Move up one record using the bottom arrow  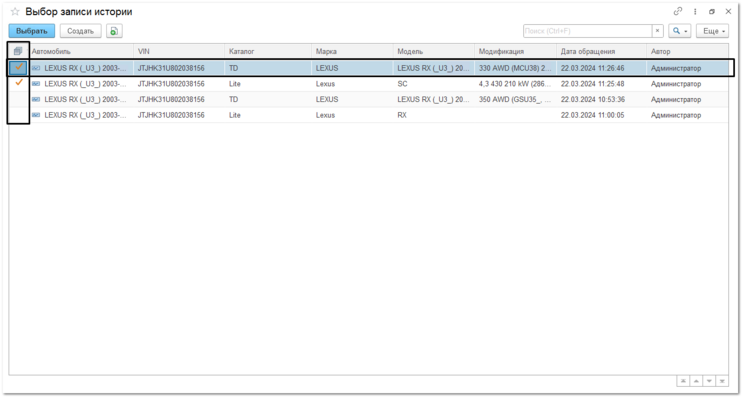click(x=696, y=381)
